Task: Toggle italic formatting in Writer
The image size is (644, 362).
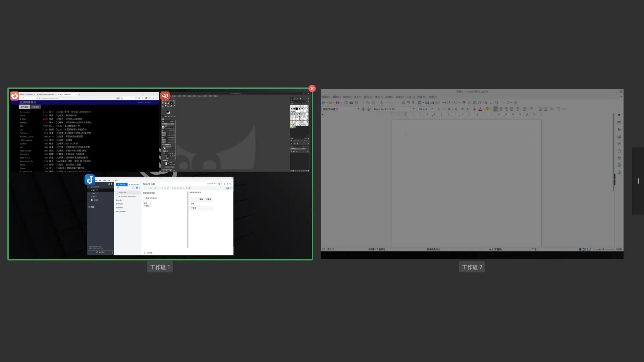Action: tap(443, 109)
